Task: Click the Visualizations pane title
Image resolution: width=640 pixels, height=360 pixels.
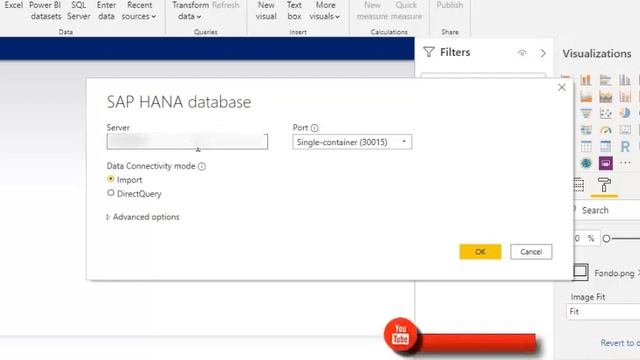Action: (597, 53)
